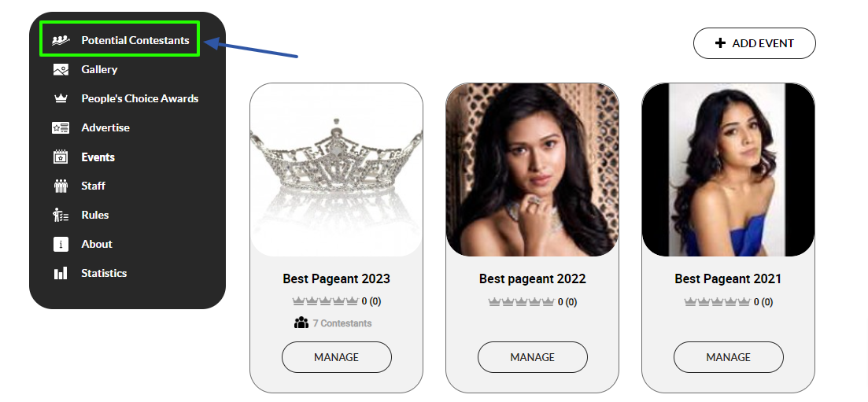This screenshot has width=868, height=402.
Task: Click the ADD EVENT button
Action: click(x=755, y=43)
